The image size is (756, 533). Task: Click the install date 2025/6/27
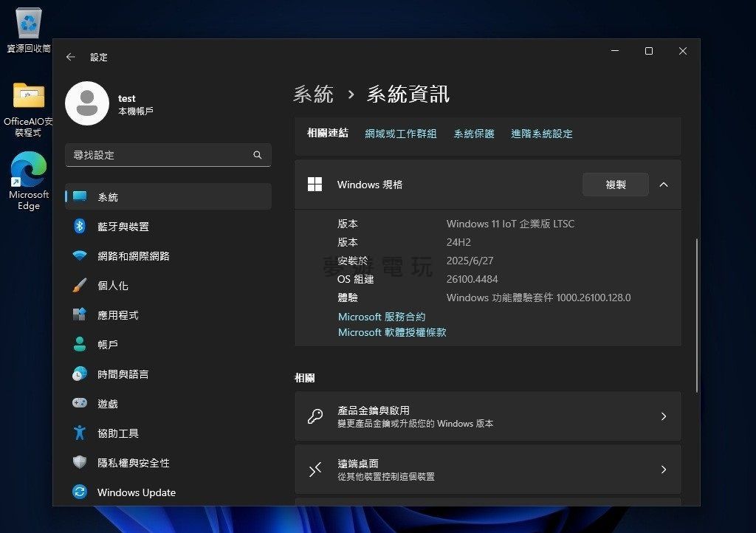(x=470, y=261)
